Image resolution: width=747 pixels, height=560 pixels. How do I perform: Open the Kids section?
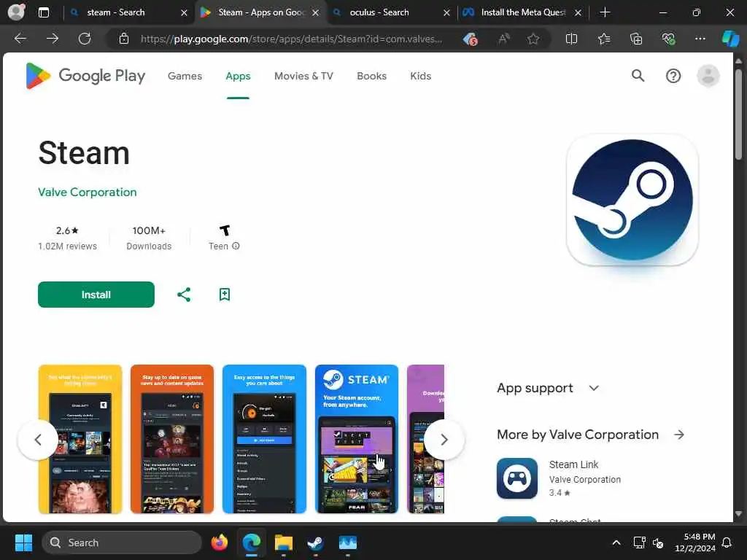(x=421, y=76)
